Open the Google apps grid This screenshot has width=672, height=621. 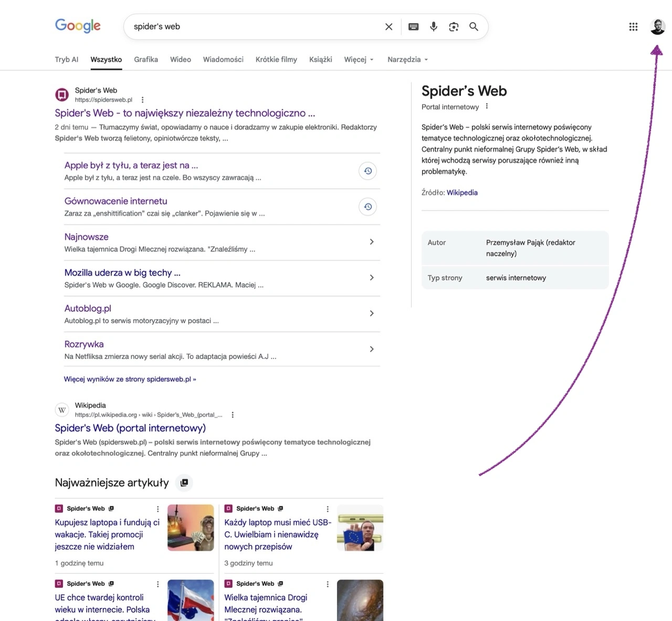(x=633, y=26)
